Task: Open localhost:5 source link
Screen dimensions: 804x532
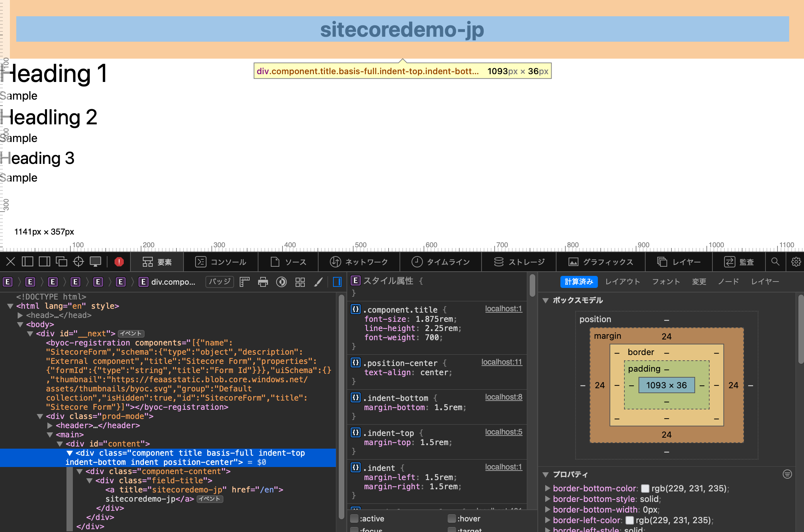Action: 503,432
